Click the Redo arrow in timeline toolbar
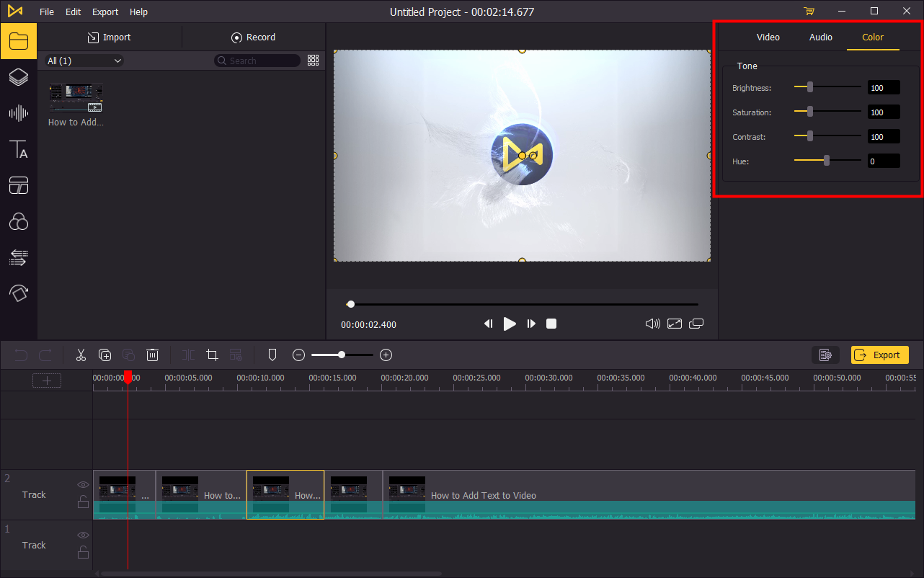 pos(45,355)
